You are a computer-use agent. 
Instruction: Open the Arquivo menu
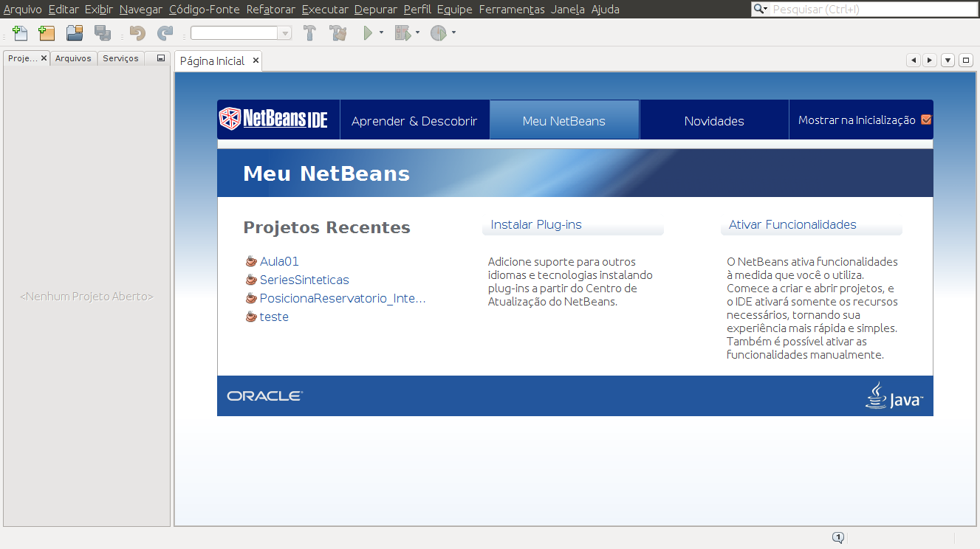[22, 10]
